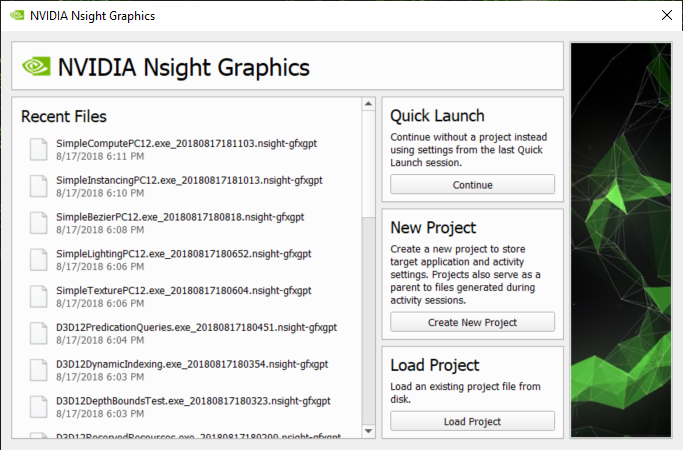The image size is (683, 450).
Task: Click the NVIDIA eye logo in header
Action: click(36, 68)
